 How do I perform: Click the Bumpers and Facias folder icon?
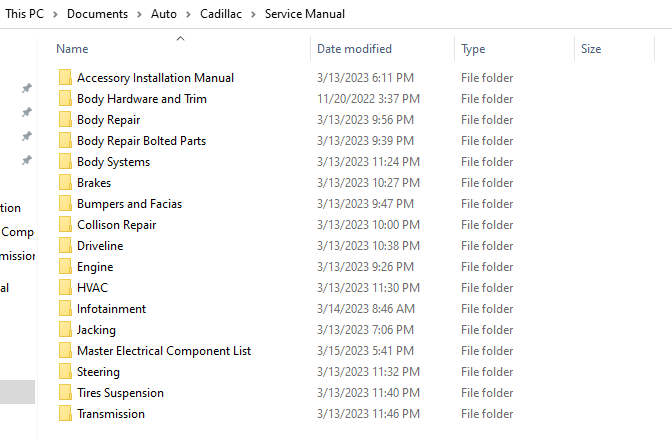(65, 204)
